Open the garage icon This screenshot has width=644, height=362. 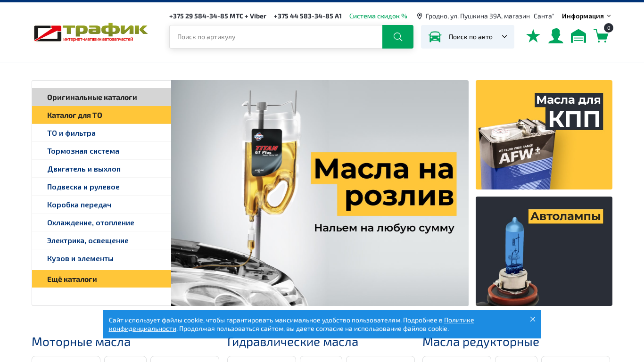pyautogui.click(x=578, y=36)
